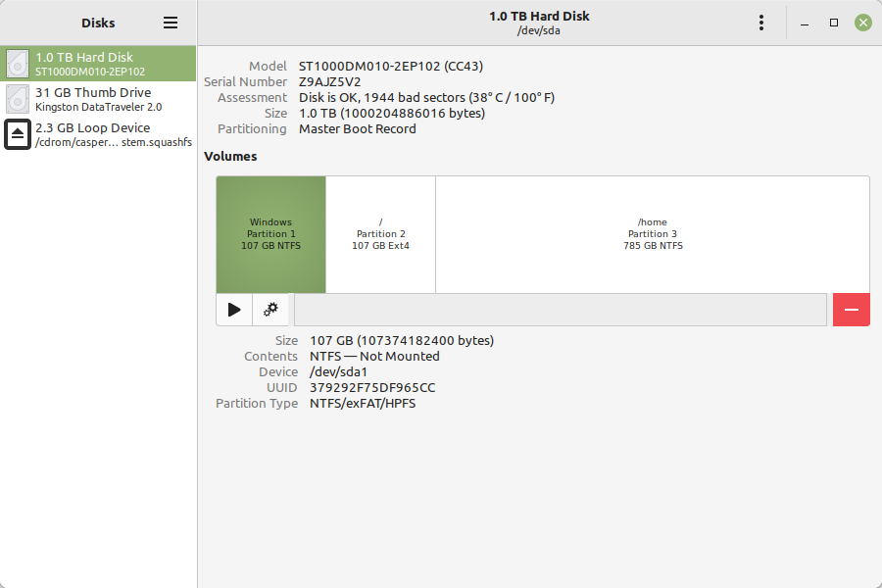Click the hard disk drive icon in sidebar
The width and height of the screenshot is (882, 588).
18,64
